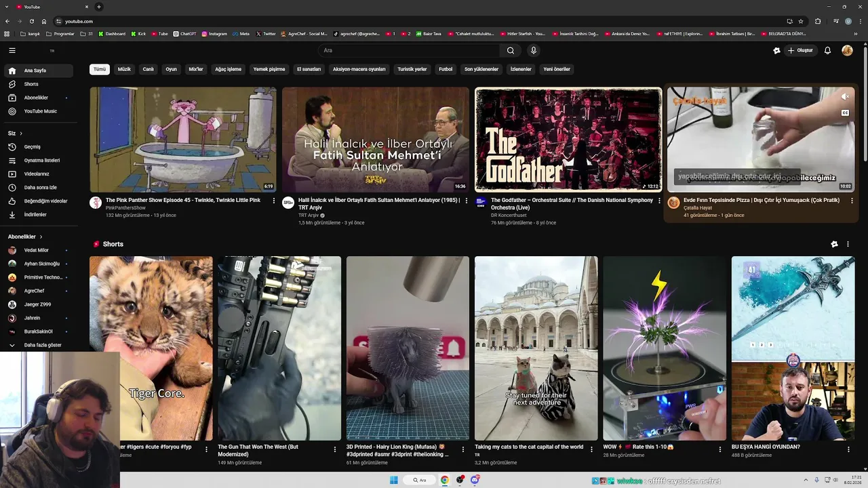Click the search magnifier button
This screenshot has width=868, height=488.
tap(511, 50)
